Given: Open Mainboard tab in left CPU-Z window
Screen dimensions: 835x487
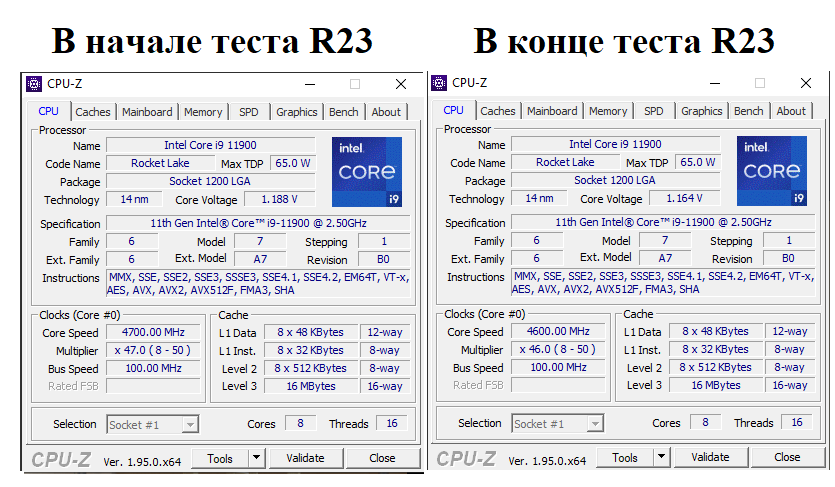Looking at the screenshot, I should click(x=147, y=112).
